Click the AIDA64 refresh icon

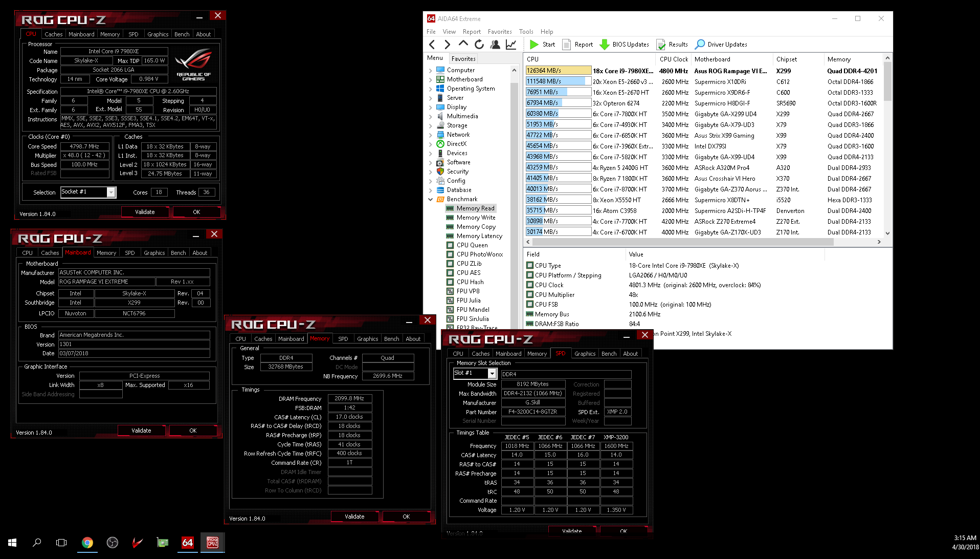point(479,45)
